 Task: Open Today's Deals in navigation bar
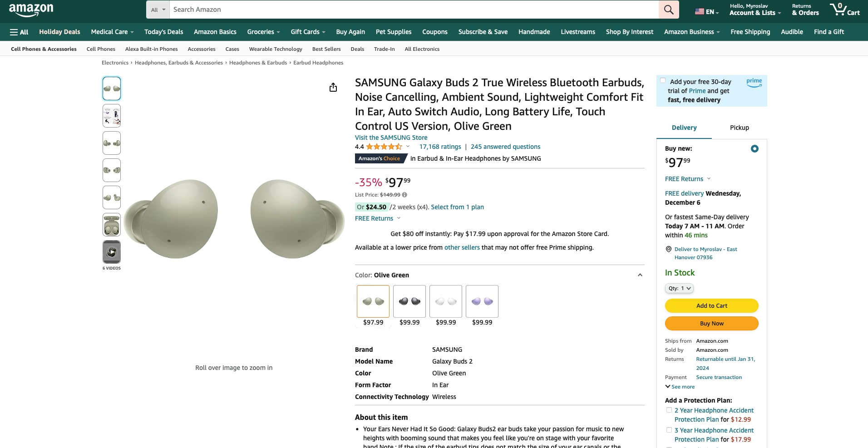[163, 32]
